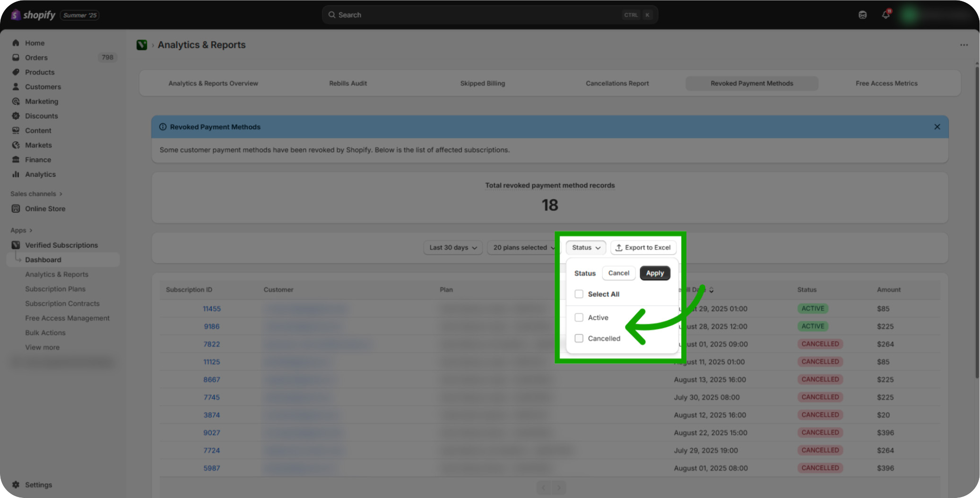This screenshot has width=980, height=498.
Task: Click the Discounts badge icon
Action: tap(16, 116)
